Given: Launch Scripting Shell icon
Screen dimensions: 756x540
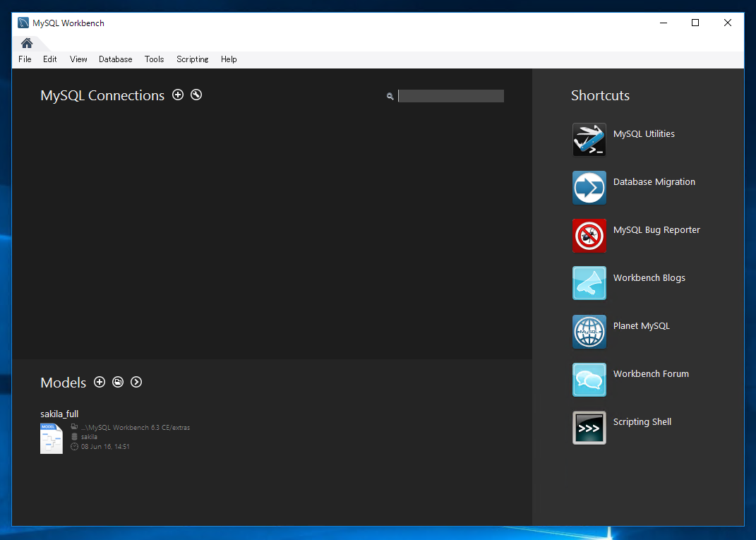Looking at the screenshot, I should (x=589, y=428).
